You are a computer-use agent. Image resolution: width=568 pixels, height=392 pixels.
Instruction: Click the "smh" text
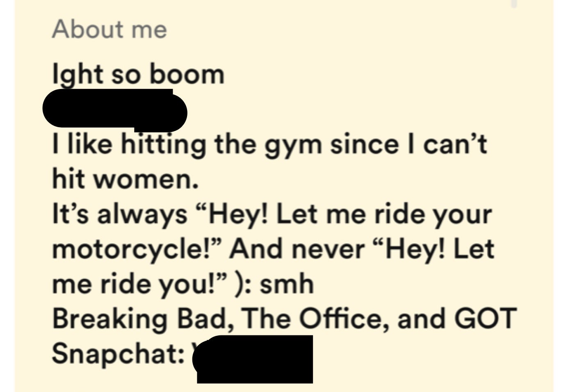pos(287,284)
